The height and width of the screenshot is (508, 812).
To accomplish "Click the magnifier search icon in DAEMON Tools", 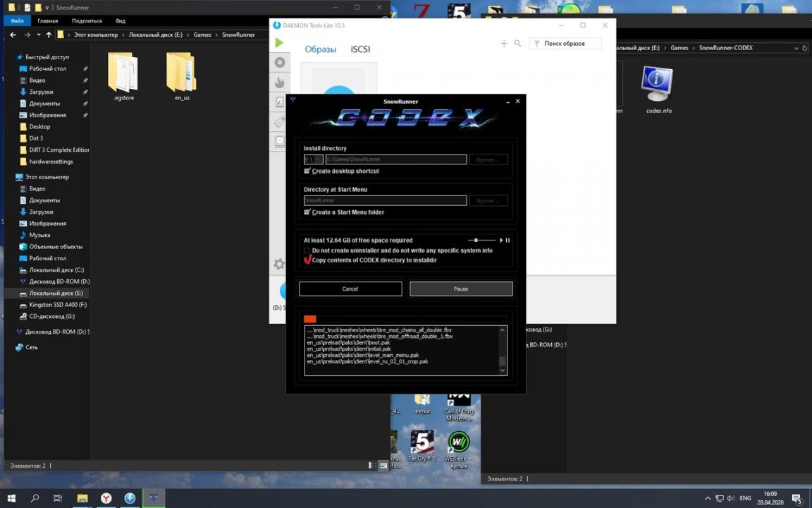I will pos(517,44).
